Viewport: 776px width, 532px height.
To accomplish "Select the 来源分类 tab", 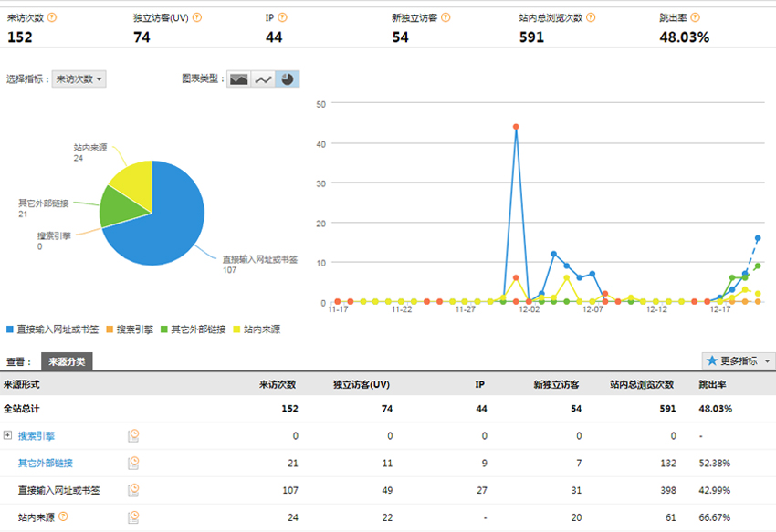I will (67, 362).
